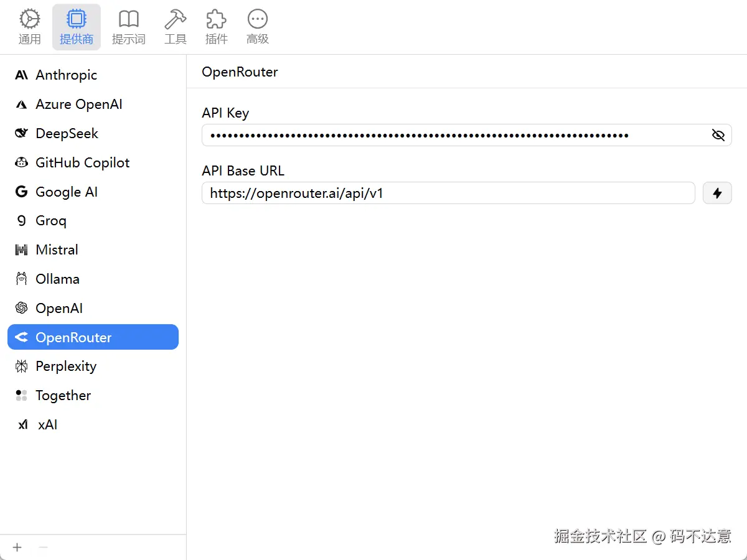The width and height of the screenshot is (747, 560).
Task: Select GitHub Copilot provider label
Action: point(83,163)
